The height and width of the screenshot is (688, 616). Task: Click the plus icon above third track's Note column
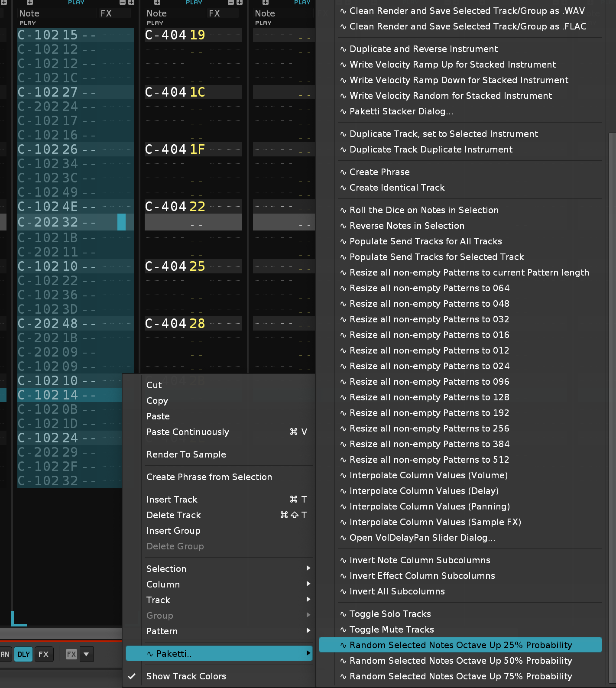coord(266,3)
